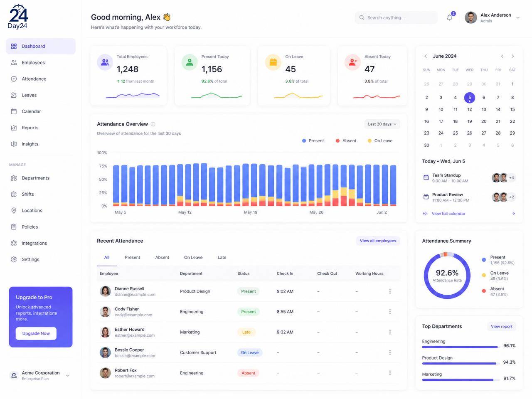
Task: Click the Total Employees card icon
Action: pyautogui.click(x=105, y=62)
